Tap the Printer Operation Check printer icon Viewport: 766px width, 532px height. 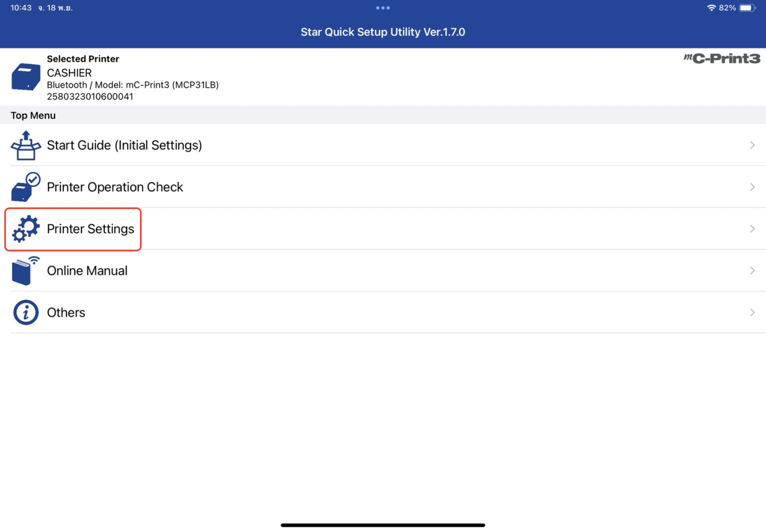click(26, 187)
